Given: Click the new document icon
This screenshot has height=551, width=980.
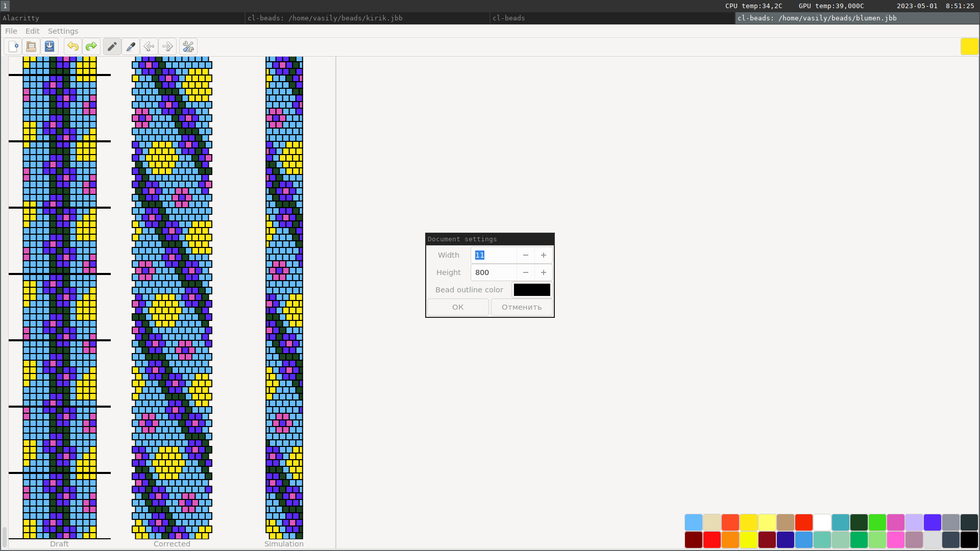Looking at the screenshot, I should pos(14,46).
